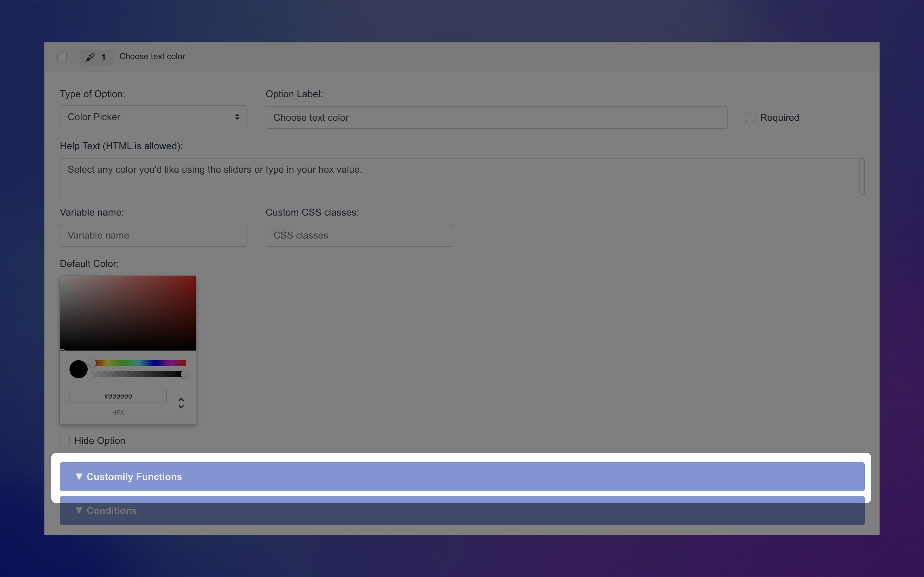Click the Variable name input
The height and width of the screenshot is (577, 924).
(x=153, y=235)
